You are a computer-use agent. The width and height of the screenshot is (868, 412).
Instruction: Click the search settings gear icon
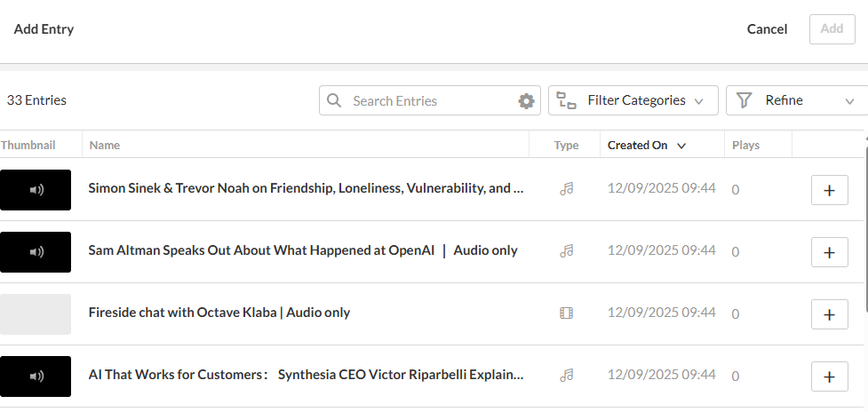tap(527, 101)
